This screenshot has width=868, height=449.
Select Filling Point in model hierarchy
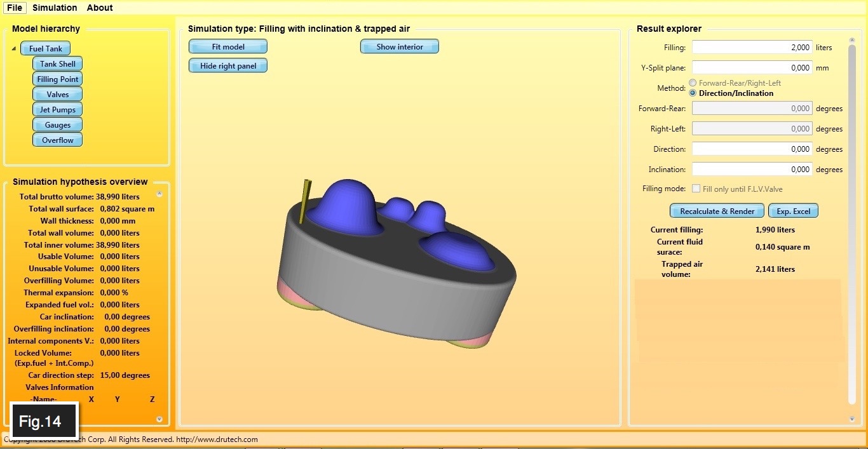click(x=57, y=79)
